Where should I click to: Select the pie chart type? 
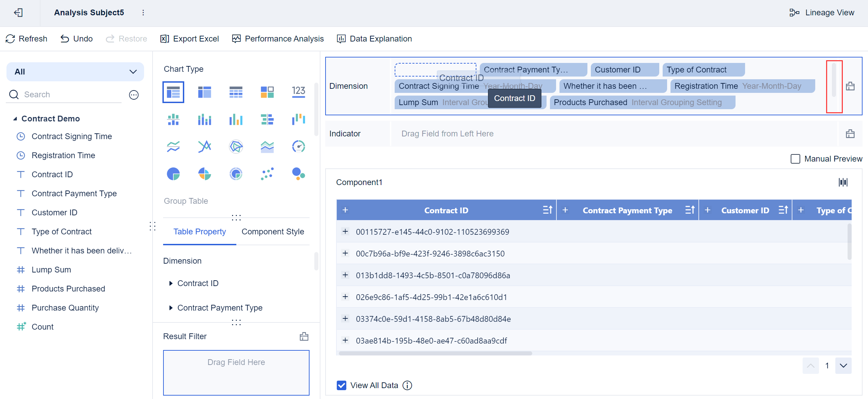(173, 174)
